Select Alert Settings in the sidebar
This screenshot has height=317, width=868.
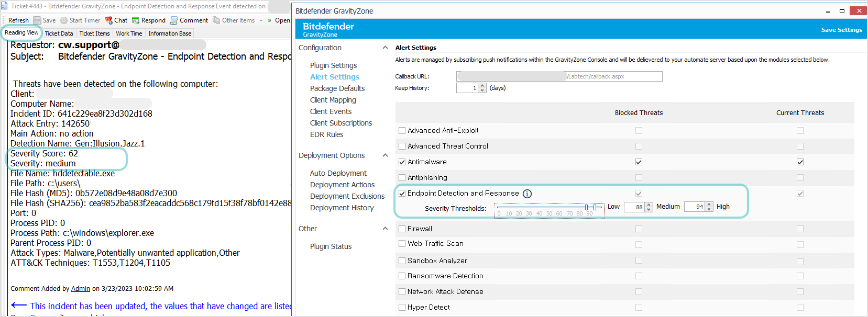(x=335, y=77)
